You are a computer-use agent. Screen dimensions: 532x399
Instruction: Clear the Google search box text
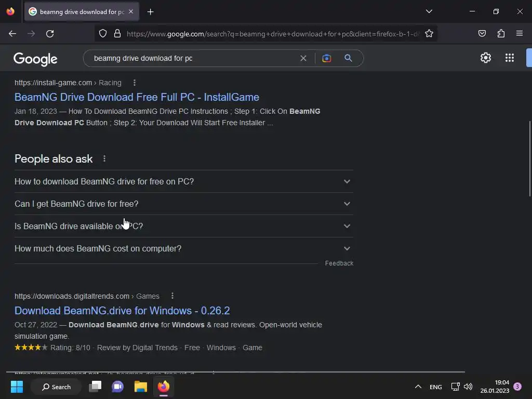303,58
